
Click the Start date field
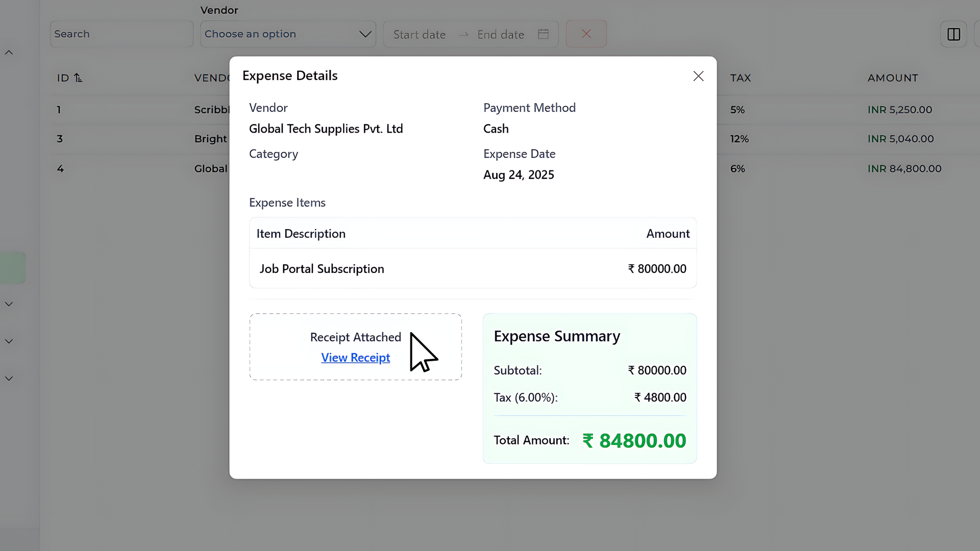(x=419, y=34)
